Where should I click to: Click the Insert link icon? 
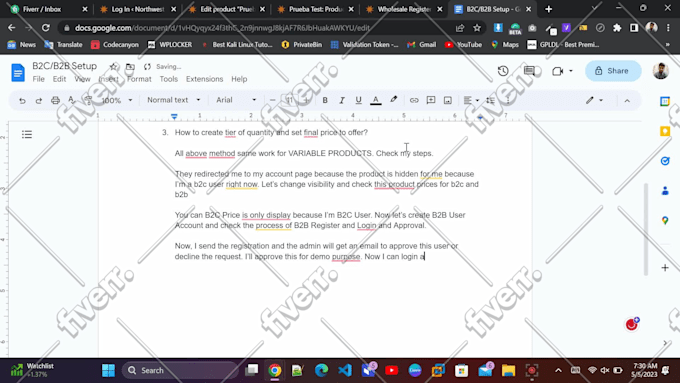click(414, 100)
